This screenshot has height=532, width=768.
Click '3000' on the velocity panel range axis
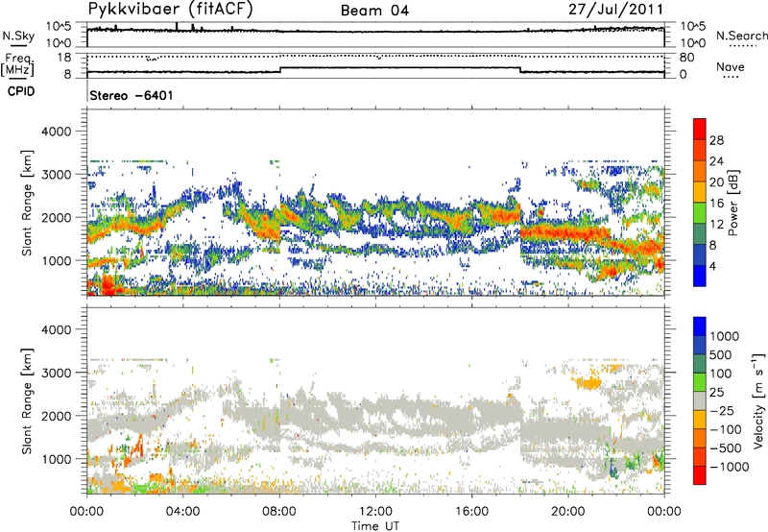coord(56,373)
